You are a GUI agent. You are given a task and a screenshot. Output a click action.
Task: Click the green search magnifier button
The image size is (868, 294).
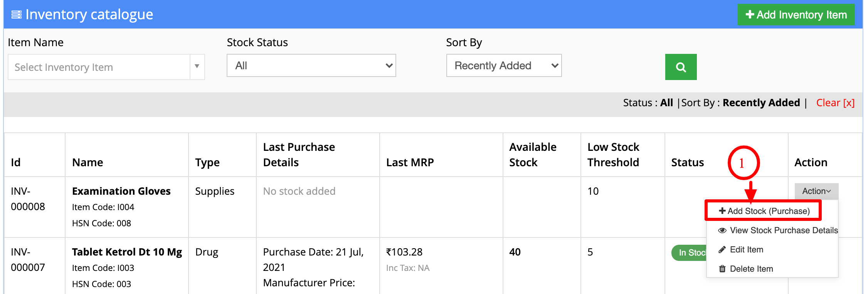point(681,67)
